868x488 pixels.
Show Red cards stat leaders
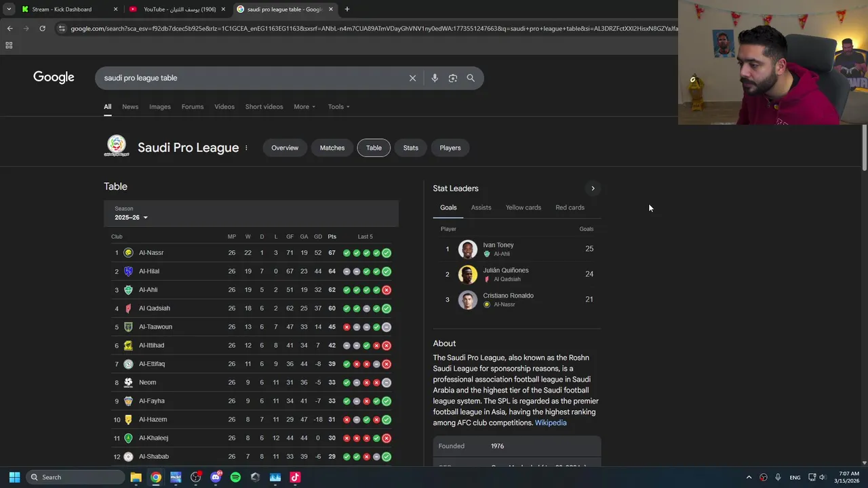(570, 207)
